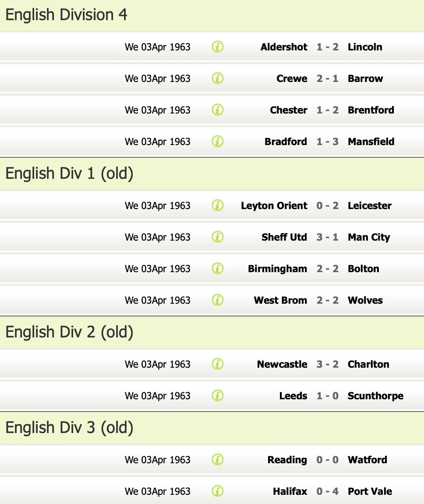
Task: Click info icon for Sheff Utd match
Action: [218, 237]
